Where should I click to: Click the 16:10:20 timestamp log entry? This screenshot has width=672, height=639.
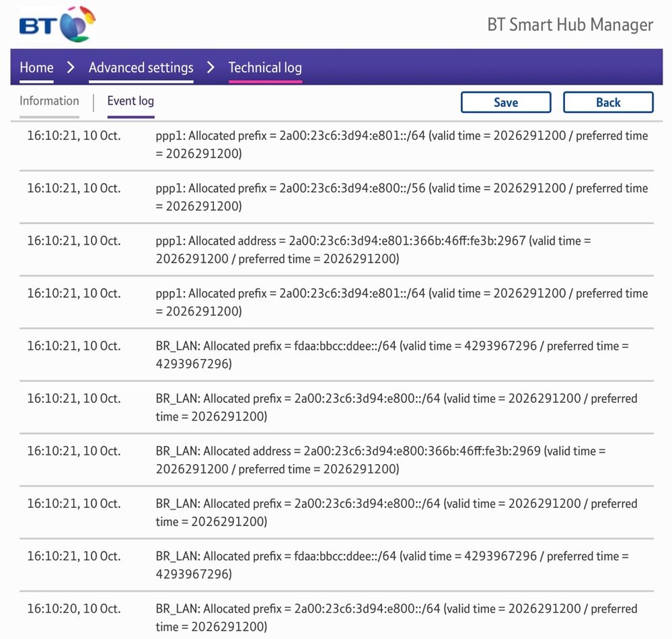click(x=74, y=609)
